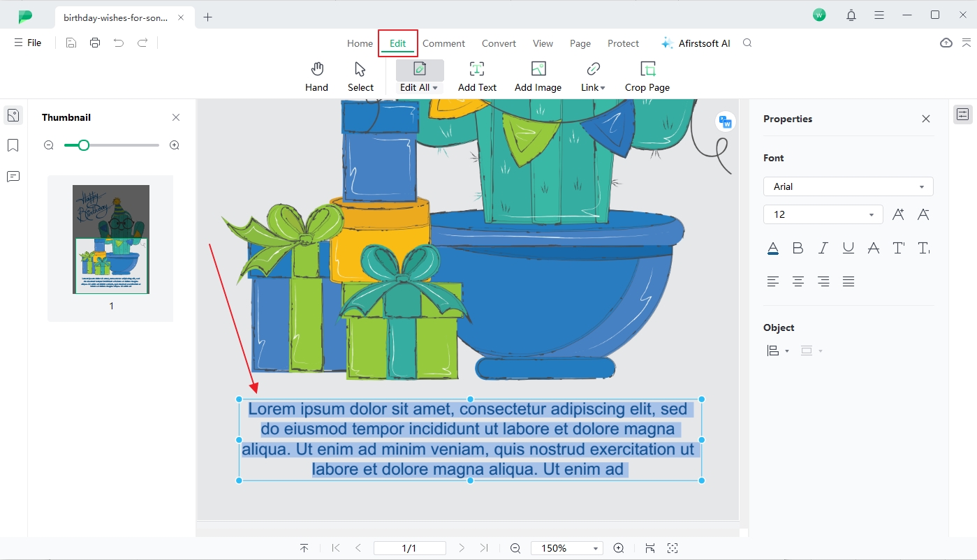The height and width of the screenshot is (560, 977).
Task: Open the bookmarks sidebar icon
Action: tap(13, 145)
